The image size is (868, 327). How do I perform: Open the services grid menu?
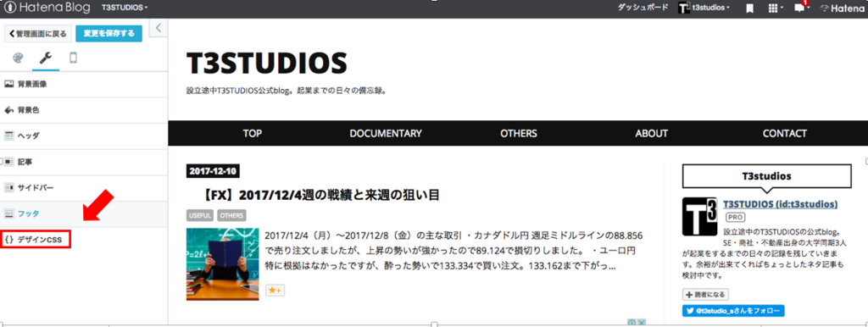(x=776, y=8)
